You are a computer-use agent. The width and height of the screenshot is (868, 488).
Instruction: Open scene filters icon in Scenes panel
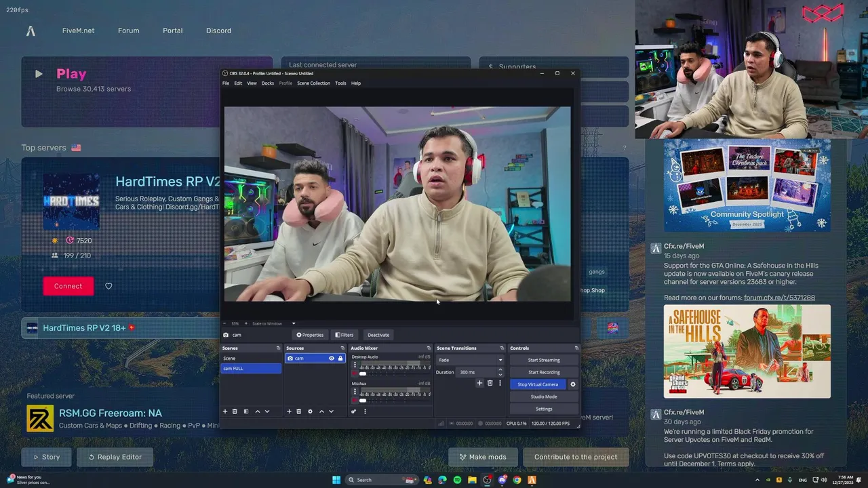(x=246, y=411)
